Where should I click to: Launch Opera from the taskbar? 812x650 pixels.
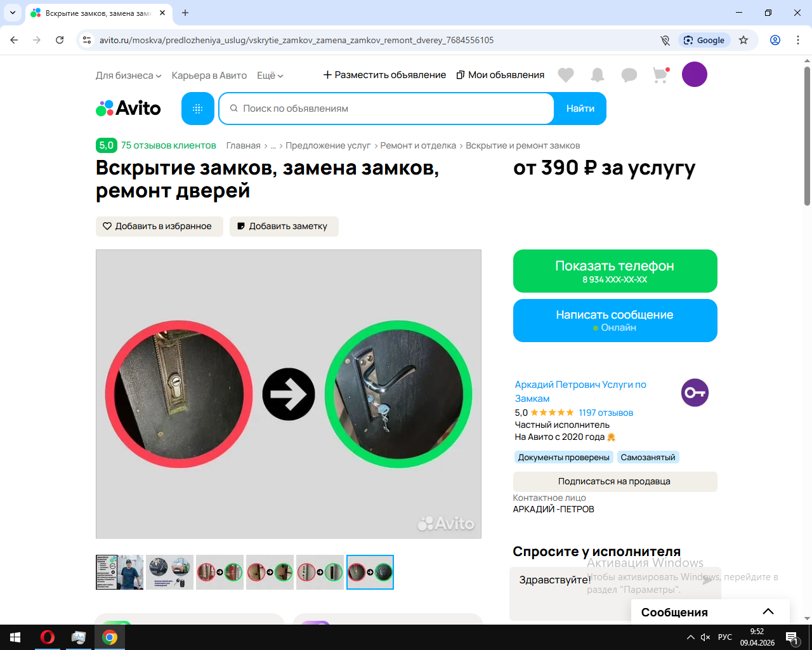(x=48, y=637)
